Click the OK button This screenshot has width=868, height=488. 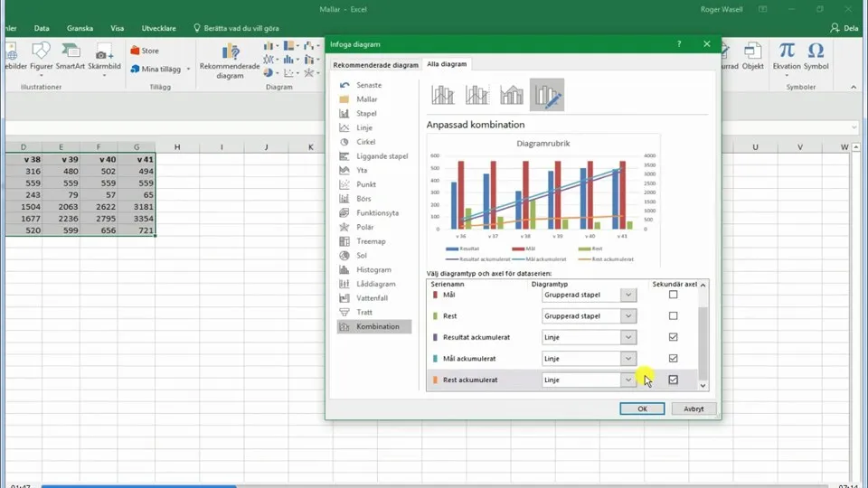point(642,408)
